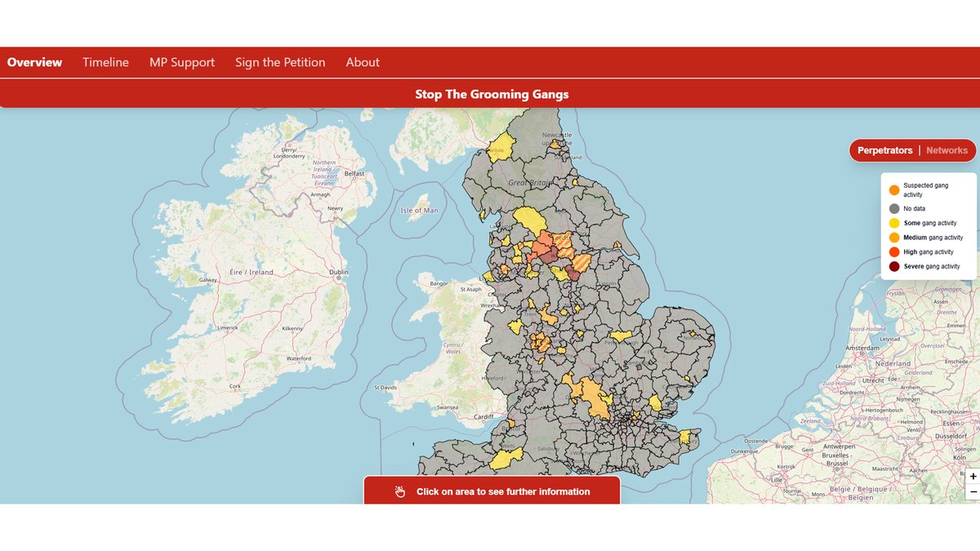
Task: Click the Belfast label on map
Action: pyautogui.click(x=354, y=174)
